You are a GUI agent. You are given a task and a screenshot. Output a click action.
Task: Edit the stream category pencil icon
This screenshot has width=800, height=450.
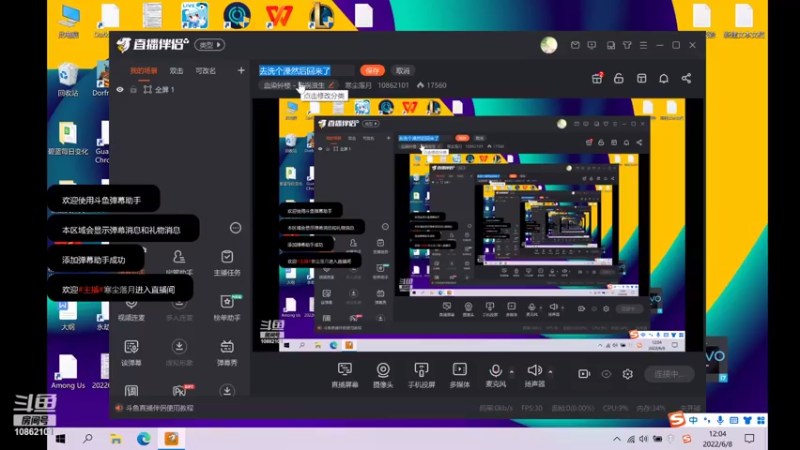pyautogui.click(x=332, y=85)
